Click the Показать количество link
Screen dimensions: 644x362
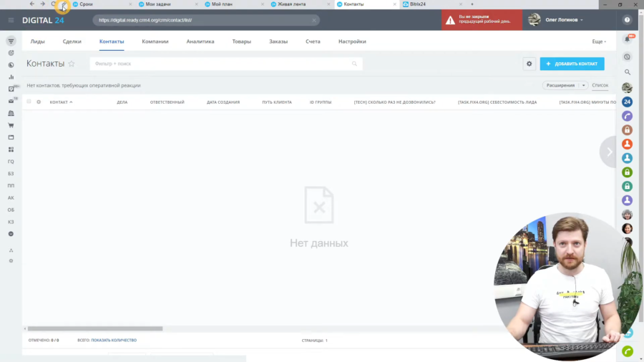pyautogui.click(x=114, y=341)
